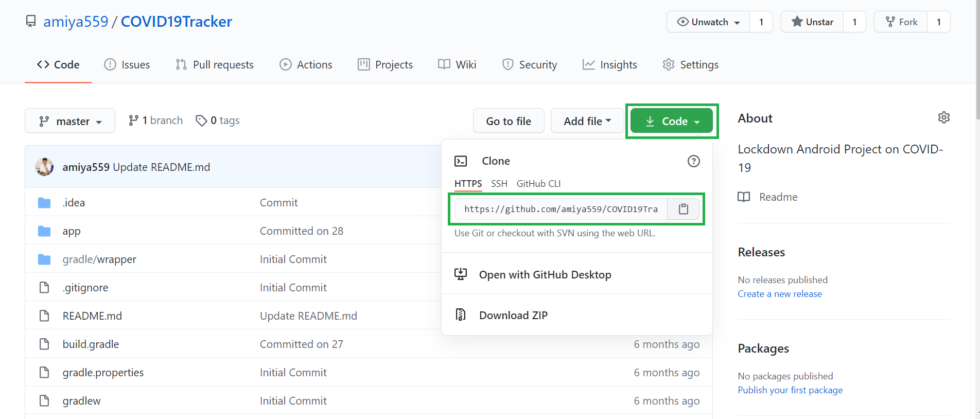Open the Add file dropdown
980x419 pixels.
[587, 121]
